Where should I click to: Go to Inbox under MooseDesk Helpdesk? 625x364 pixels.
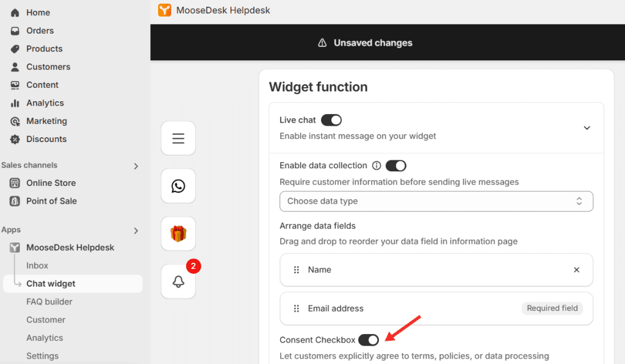37,266
